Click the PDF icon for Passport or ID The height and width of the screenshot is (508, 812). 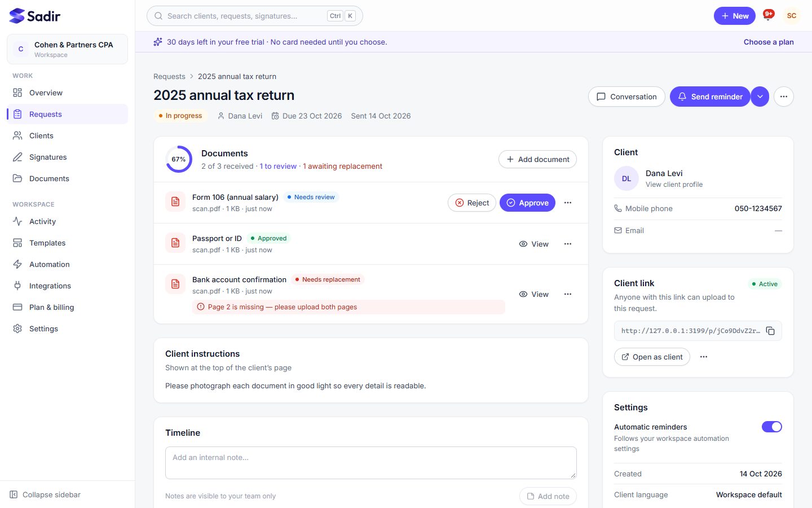[175, 243]
